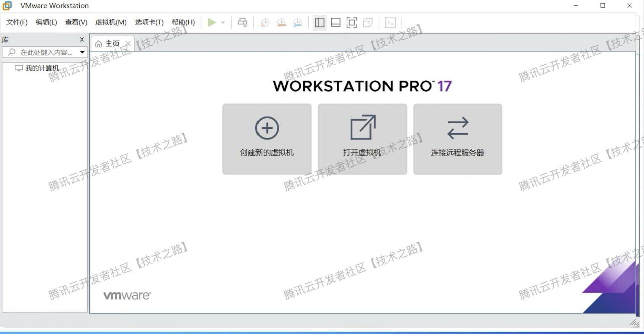Click the Send Ctrl+Alt+Del toolbar icon
The width and height of the screenshot is (644, 334).
(x=242, y=22)
